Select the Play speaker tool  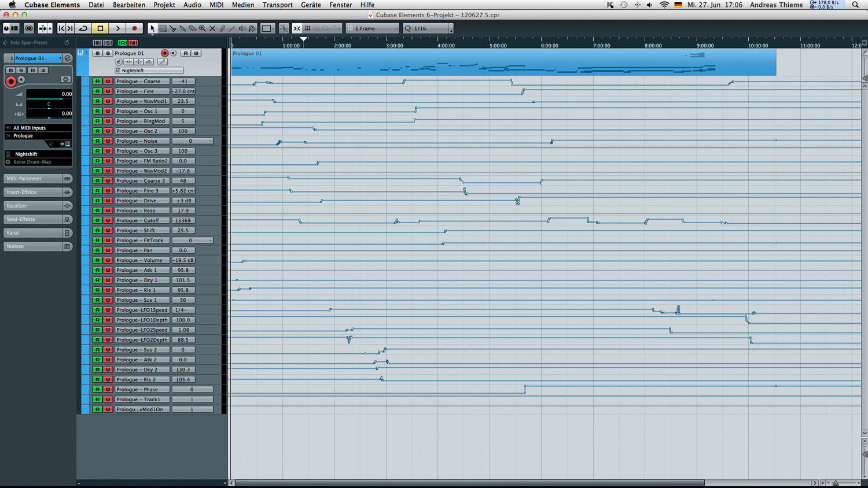point(242,28)
